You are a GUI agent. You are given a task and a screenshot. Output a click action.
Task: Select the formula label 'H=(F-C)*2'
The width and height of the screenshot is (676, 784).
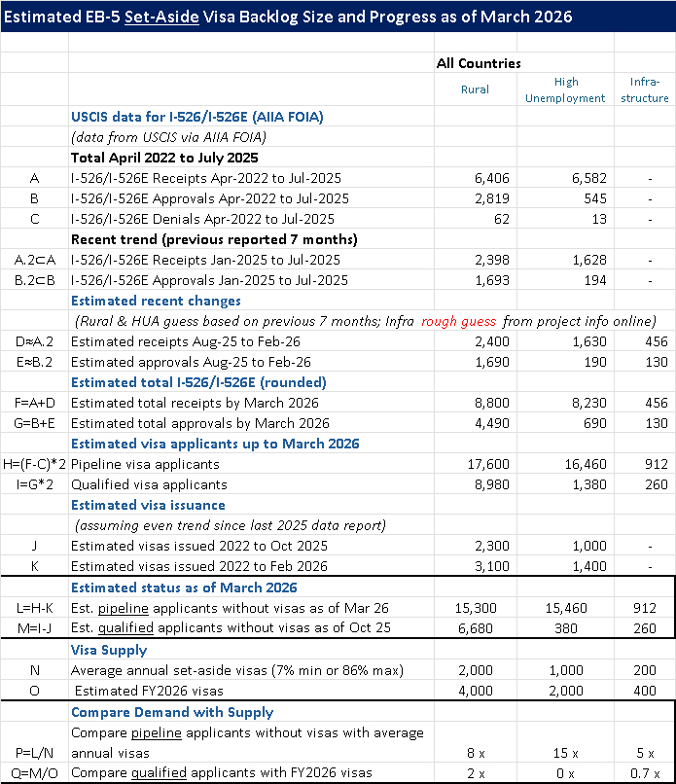(35, 464)
